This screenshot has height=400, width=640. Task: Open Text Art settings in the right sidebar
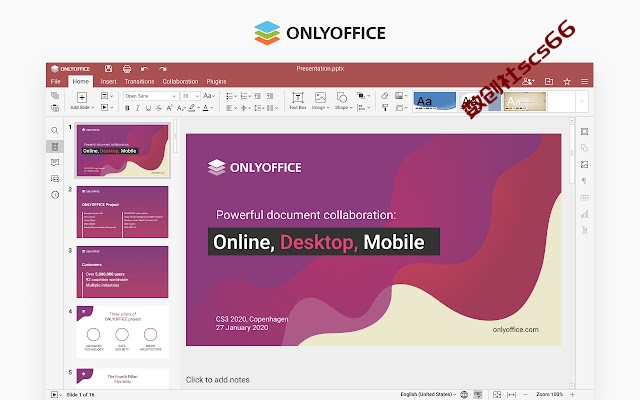(x=584, y=231)
